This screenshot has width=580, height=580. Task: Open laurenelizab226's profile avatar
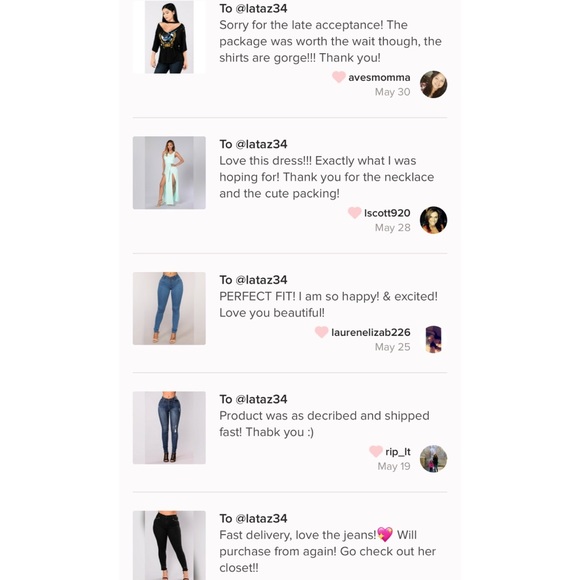pyautogui.click(x=433, y=340)
